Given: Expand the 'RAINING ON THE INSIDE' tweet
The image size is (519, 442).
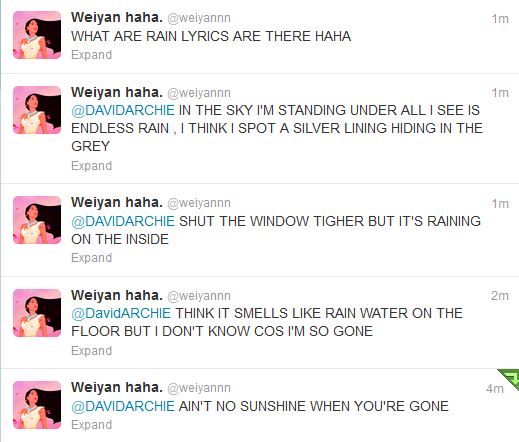Looking at the screenshot, I should [92, 258].
